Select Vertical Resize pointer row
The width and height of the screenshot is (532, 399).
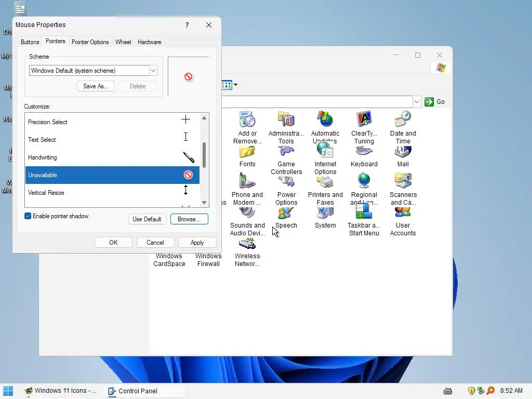click(x=112, y=193)
